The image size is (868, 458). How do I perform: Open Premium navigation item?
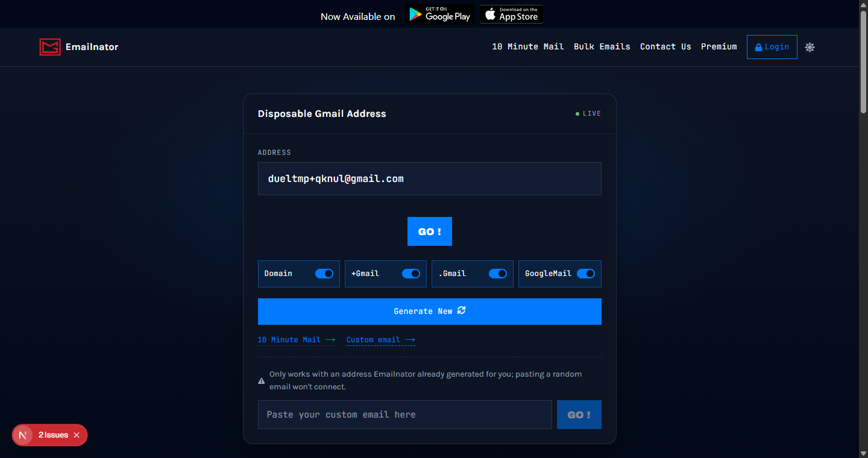719,46
